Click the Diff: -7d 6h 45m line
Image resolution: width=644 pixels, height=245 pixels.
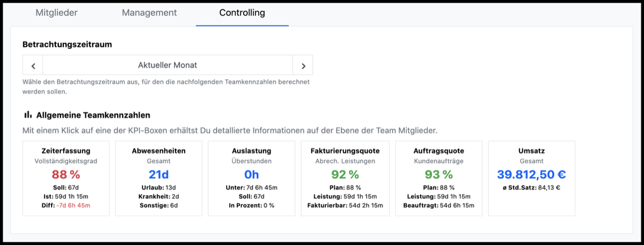66,205
